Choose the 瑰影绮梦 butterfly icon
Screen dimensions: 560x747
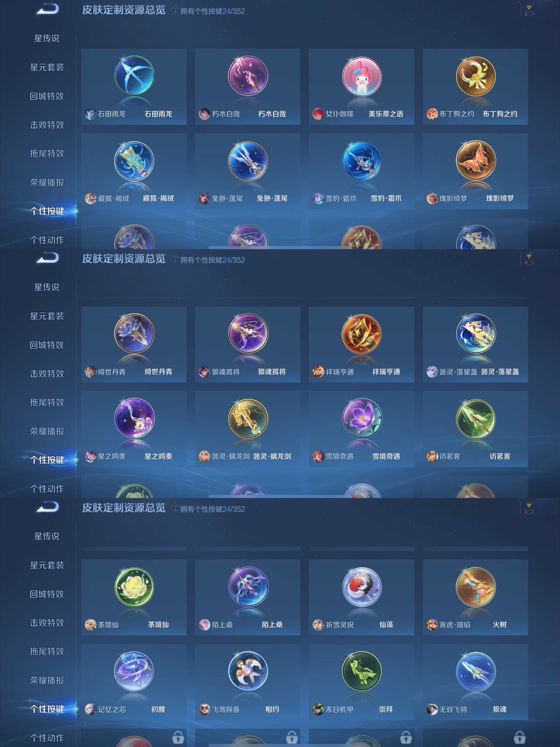pos(476,161)
